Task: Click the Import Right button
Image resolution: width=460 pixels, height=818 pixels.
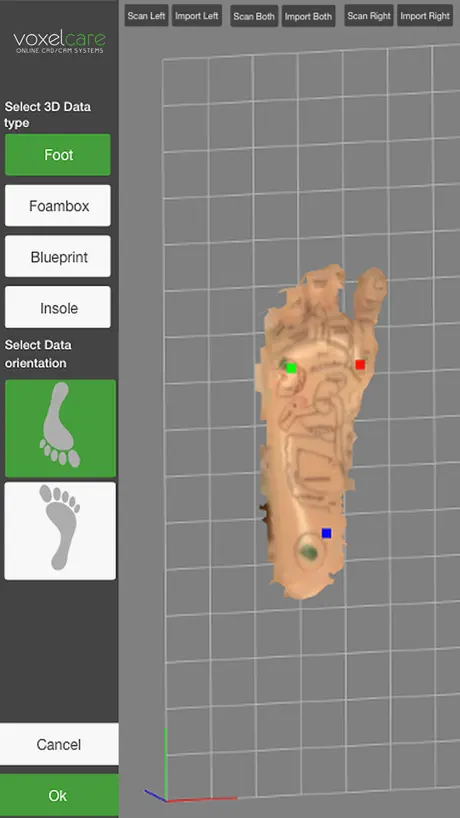Action: tap(425, 16)
